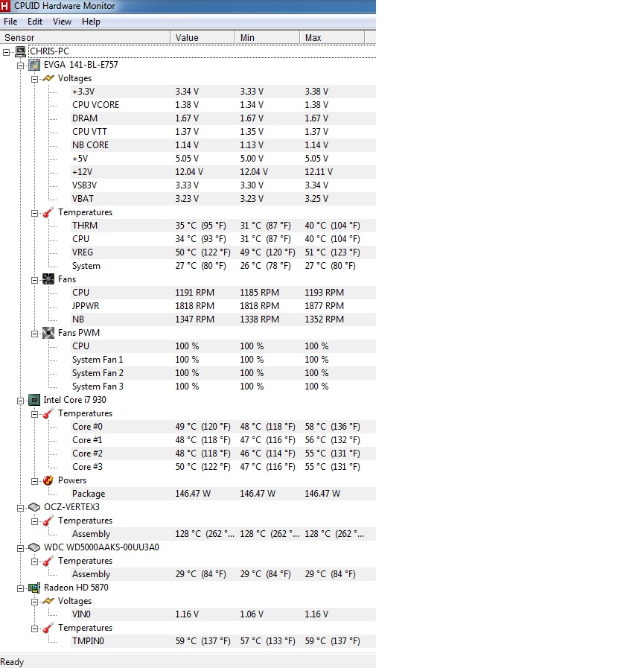Click the Fans PWM fan icon
Viewport: 644px width, 668px height.
click(48, 333)
